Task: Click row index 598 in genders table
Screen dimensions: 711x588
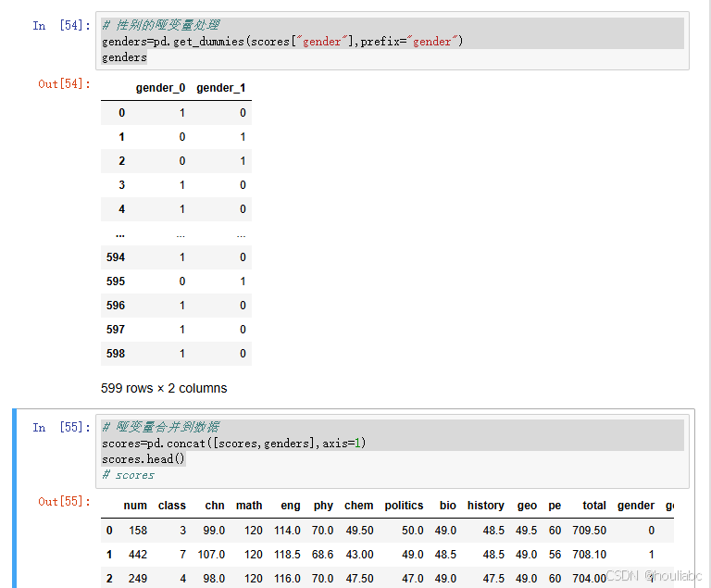Action: pos(116,353)
